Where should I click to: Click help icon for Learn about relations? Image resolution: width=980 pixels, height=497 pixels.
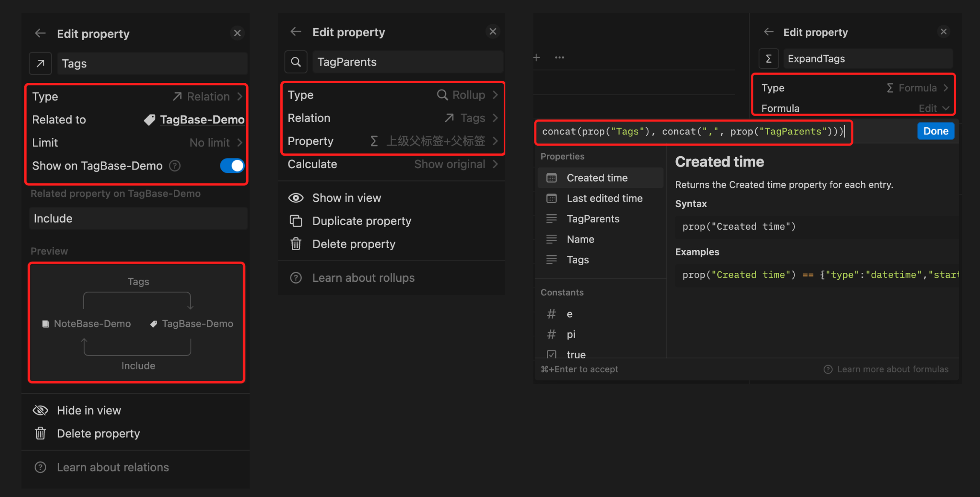coord(41,468)
